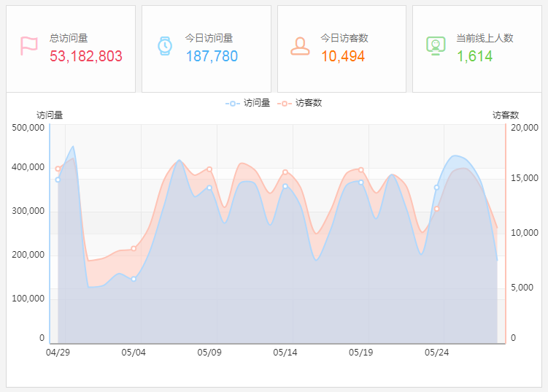
Task: Click the pink flag icon for total visits
Action: click(x=29, y=46)
